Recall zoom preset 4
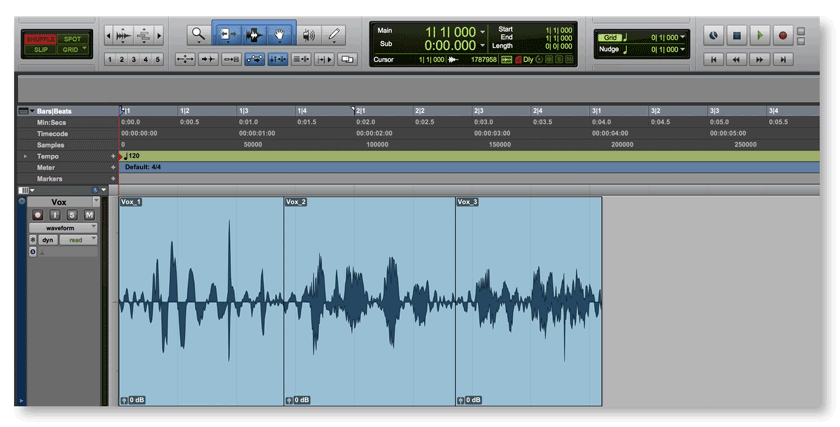This screenshot has width=840, height=427. pos(145,59)
